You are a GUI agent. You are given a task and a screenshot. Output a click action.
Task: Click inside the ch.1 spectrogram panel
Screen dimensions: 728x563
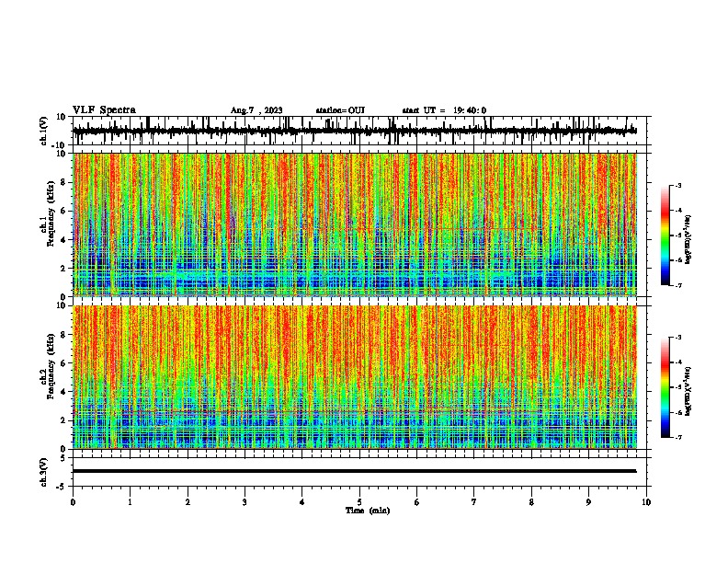click(355, 224)
